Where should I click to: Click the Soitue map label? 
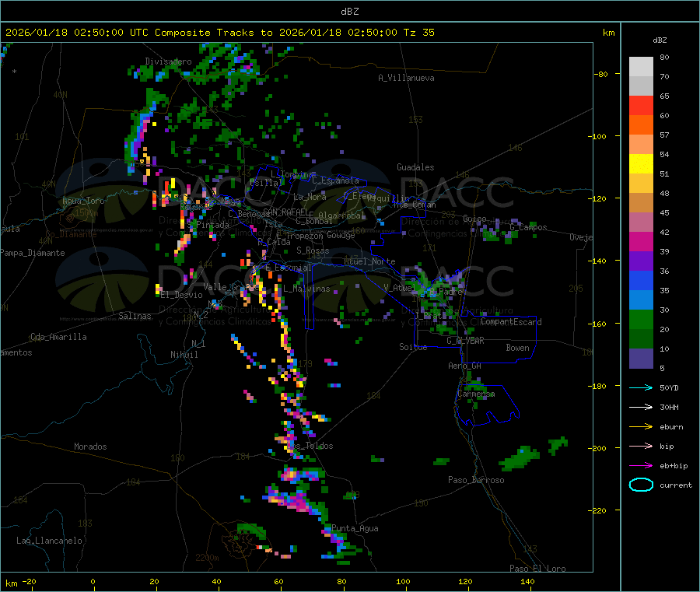(x=413, y=347)
